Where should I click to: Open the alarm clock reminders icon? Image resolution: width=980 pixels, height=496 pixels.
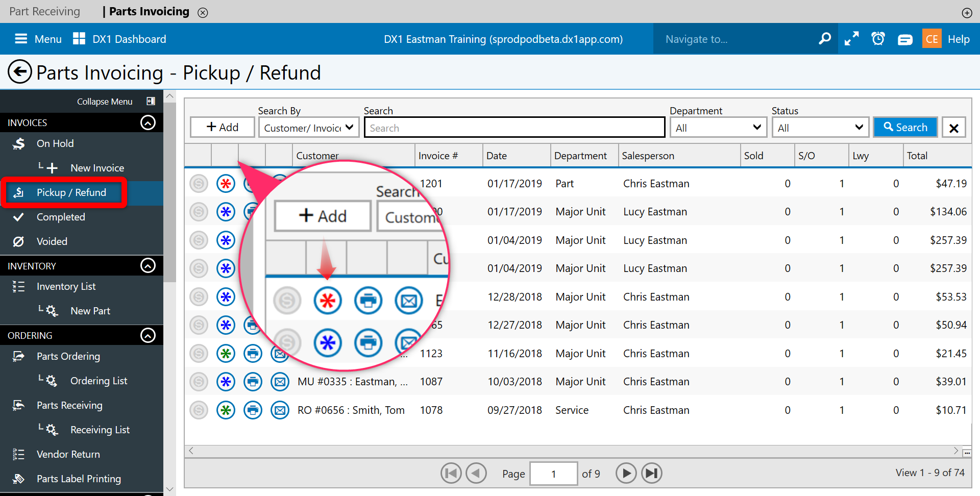[878, 39]
